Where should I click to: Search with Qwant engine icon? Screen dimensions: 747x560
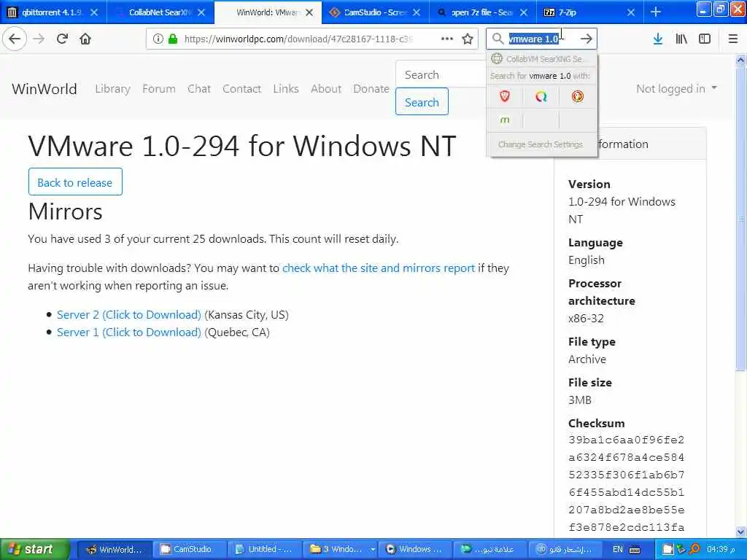(541, 97)
